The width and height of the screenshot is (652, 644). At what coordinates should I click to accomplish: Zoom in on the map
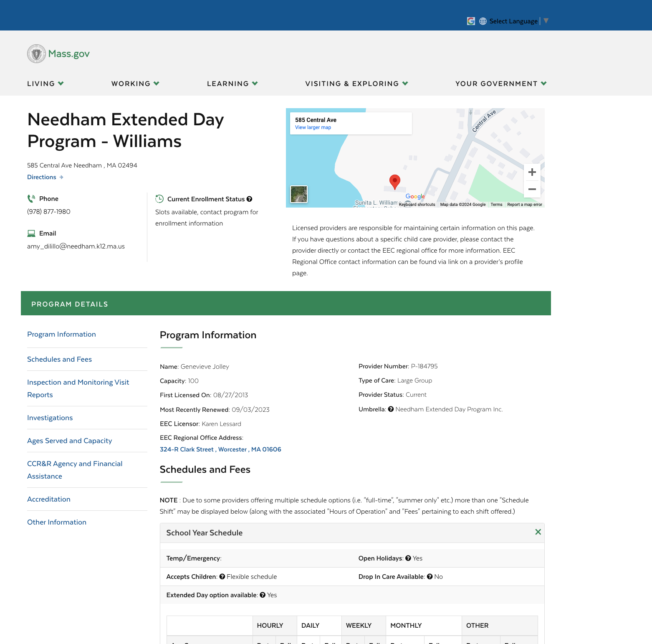[x=532, y=172]
